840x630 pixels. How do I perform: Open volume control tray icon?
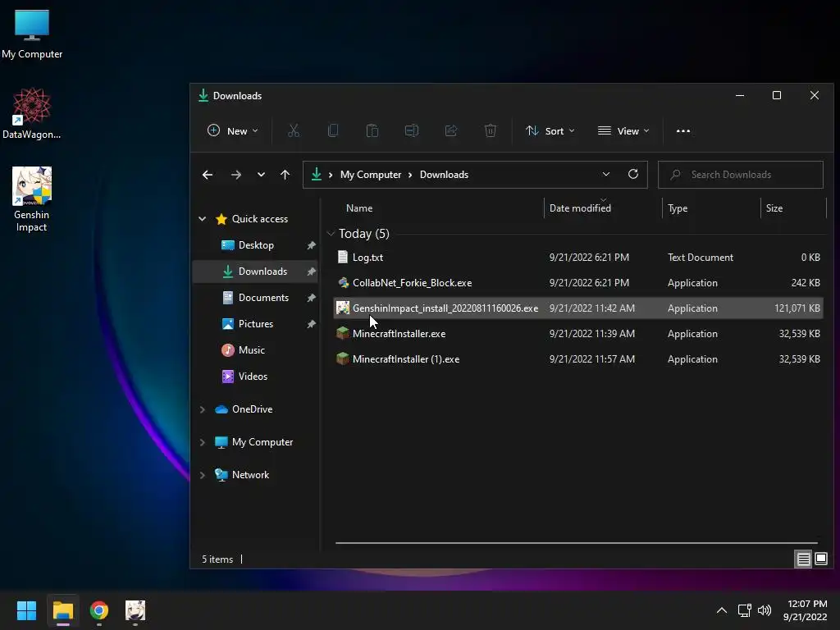pyautogui.click(x=765, y=610)
